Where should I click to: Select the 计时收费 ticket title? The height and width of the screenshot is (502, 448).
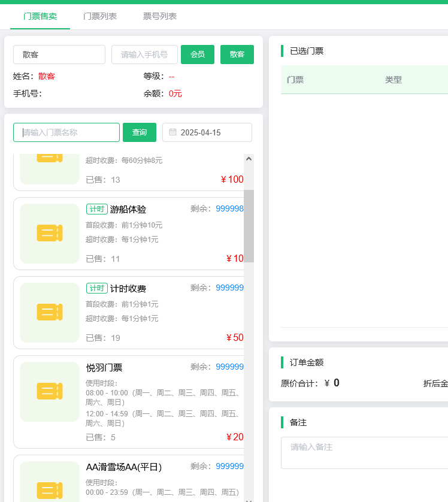[128, 289]
